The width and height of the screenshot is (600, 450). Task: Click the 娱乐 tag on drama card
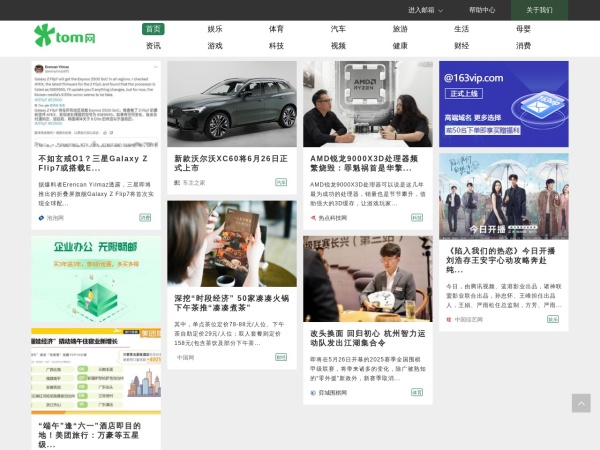553,319
